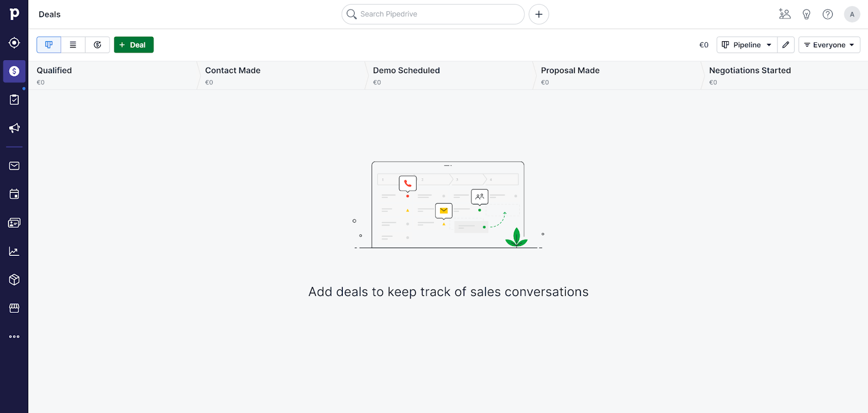Open Campaigns megaphone icon in sidebar
Image resolution: width=868 pixels, height=413 pixels.
14,128
